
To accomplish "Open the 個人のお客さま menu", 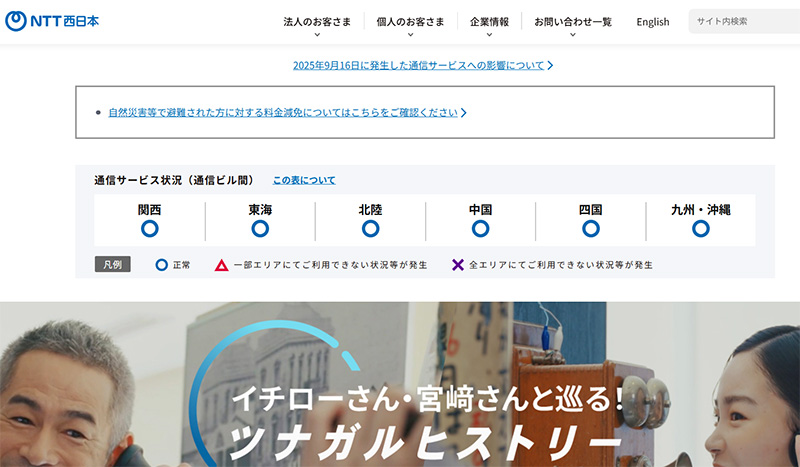I will [410, 22].
